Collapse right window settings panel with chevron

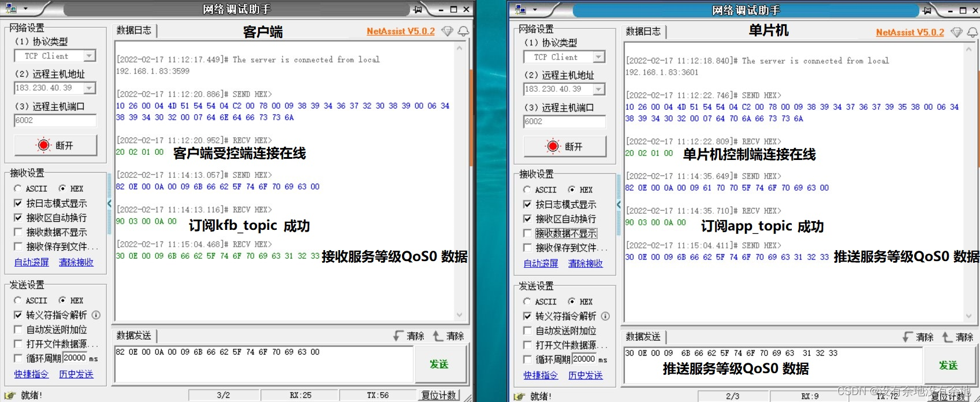(618, 204)
